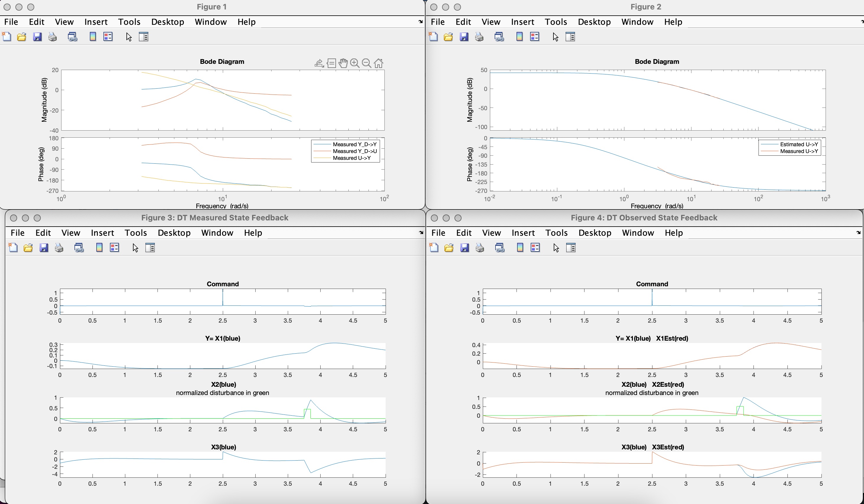Click the Restore View home icon in Figure 1

tap(379, 63)
